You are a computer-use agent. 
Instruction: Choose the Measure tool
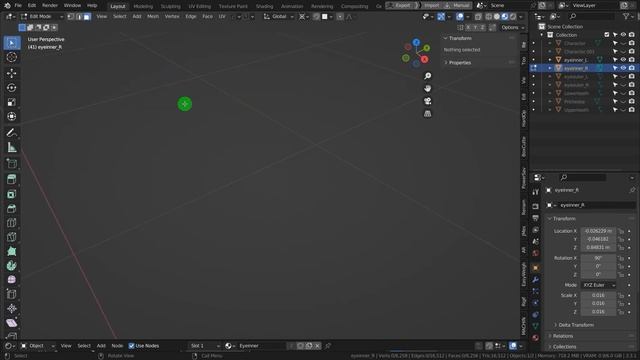(12, 147)
